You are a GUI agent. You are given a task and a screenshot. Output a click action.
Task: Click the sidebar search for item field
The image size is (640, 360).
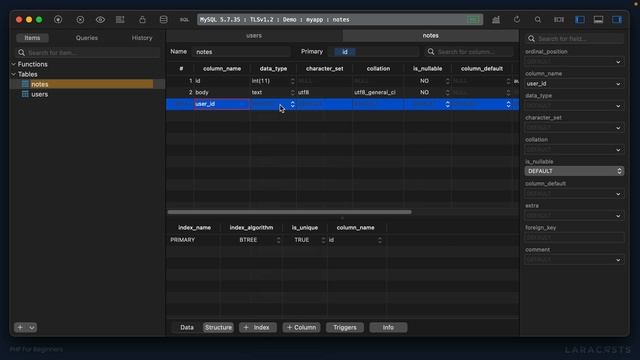click(88, 53)
